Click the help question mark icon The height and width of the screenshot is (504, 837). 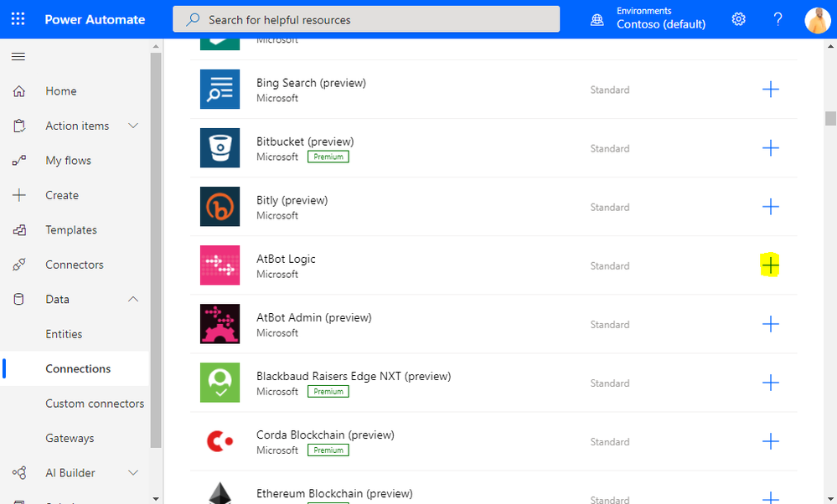pyautogui.click(x=778, y=19)
